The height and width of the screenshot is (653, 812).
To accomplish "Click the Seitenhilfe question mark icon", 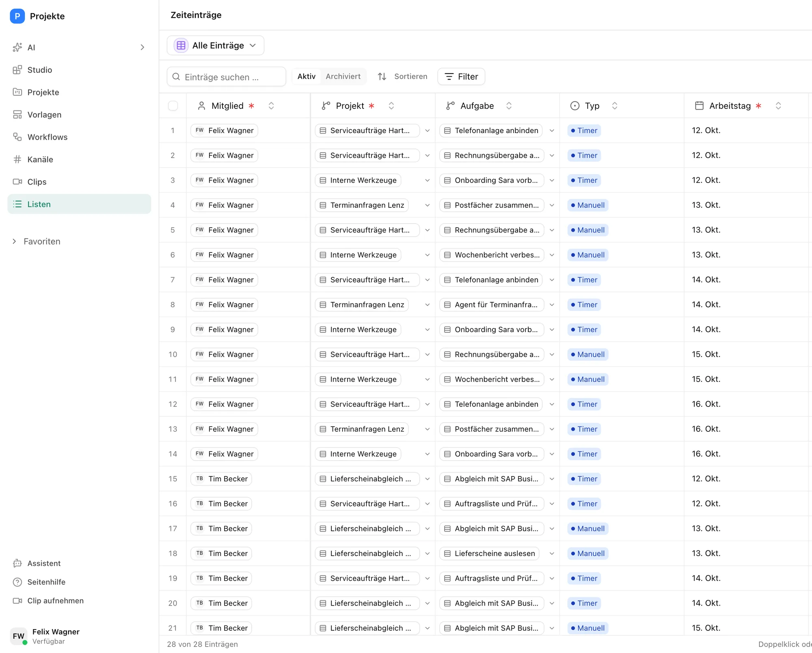I will click(17, 582).
